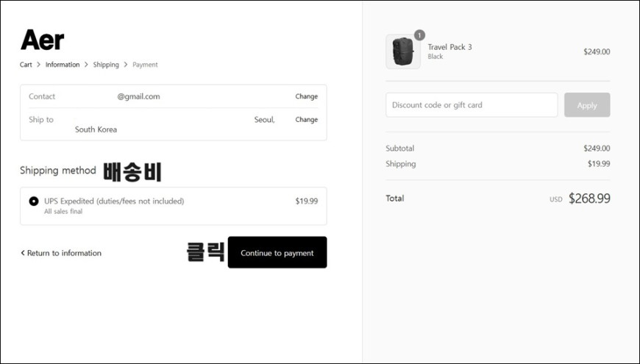Go to the Information breadcrumb step
This screenshot has width=640, height=364.
coord(63,65)
